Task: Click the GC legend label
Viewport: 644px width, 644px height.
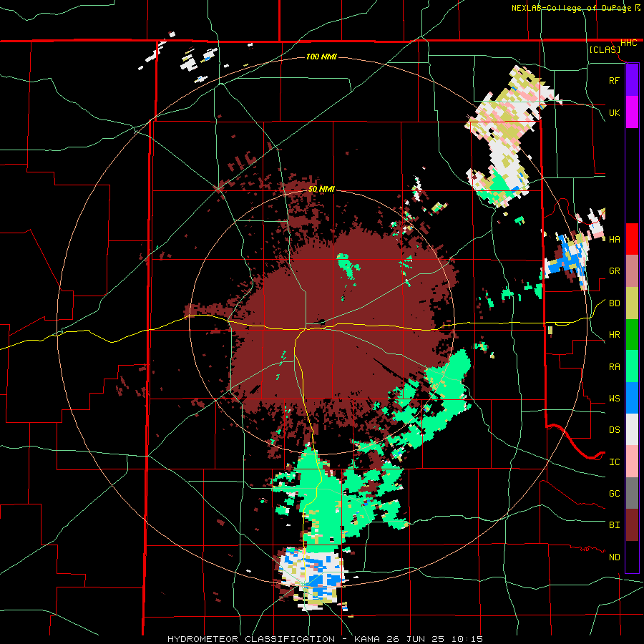Action: [615, 494]
